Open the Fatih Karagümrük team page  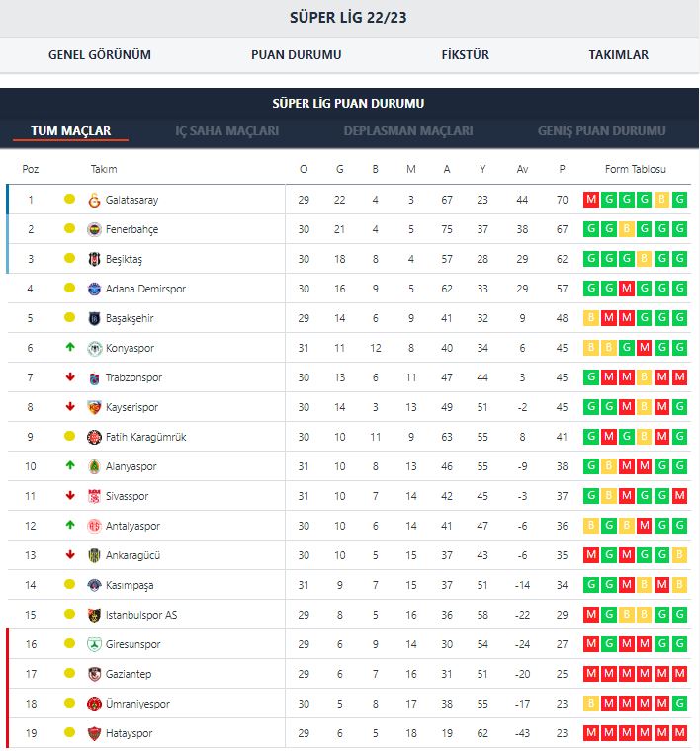pos(145,437)
